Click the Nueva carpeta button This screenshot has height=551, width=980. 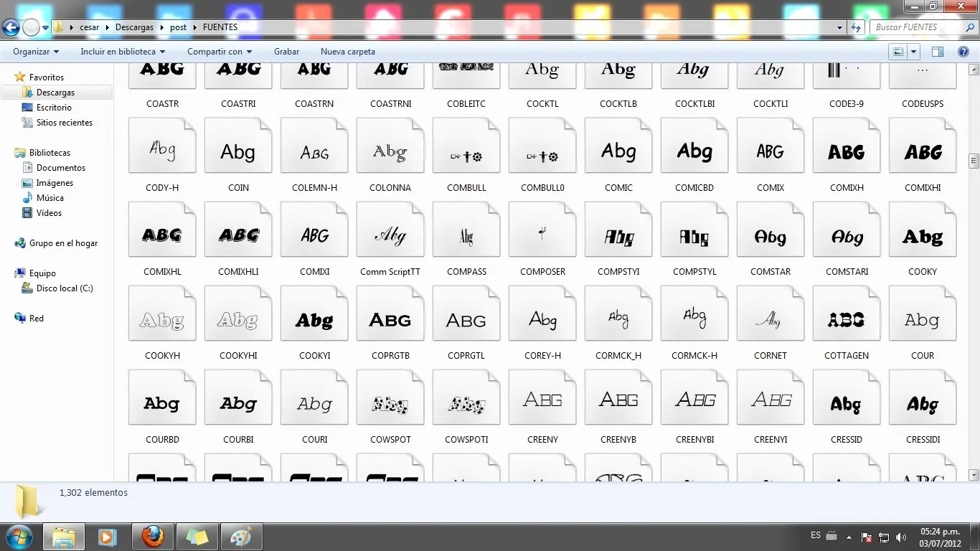pos(348,52)
